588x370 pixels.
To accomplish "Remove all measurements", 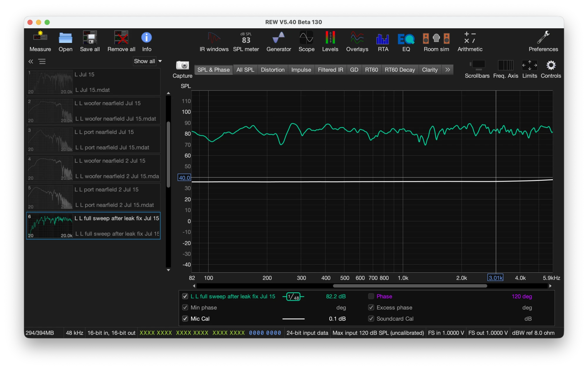I will tap(121, 42).
